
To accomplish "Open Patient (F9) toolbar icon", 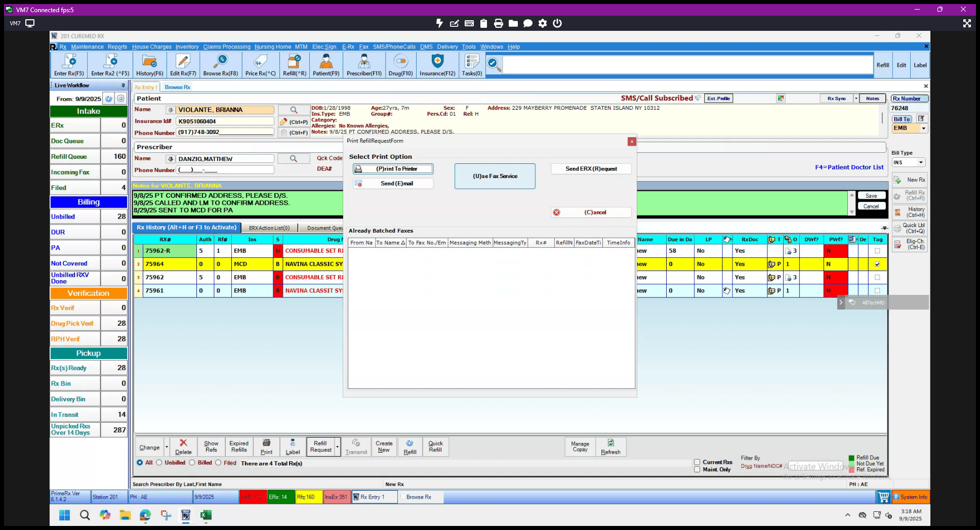I will click(326, 65).
